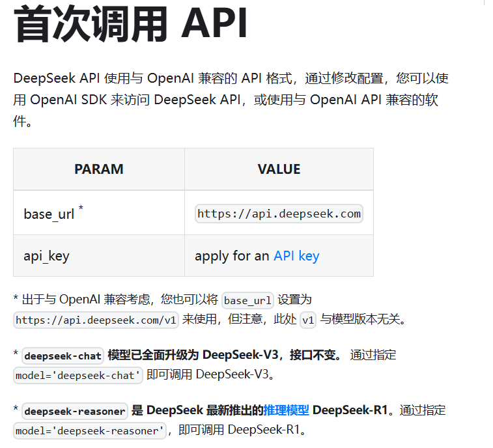The image size is (493, 448).
Task: Click the 首次调用 API page heading
Action: (131, 25)
